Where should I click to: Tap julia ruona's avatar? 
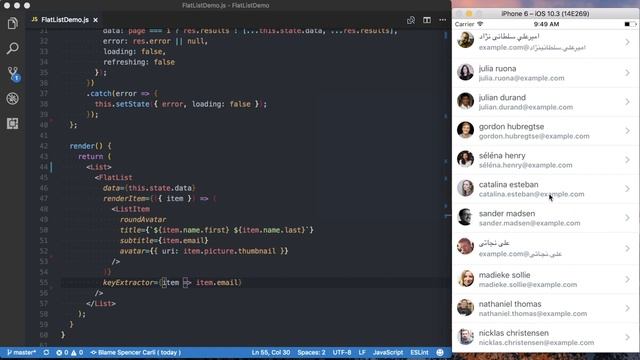465,73
